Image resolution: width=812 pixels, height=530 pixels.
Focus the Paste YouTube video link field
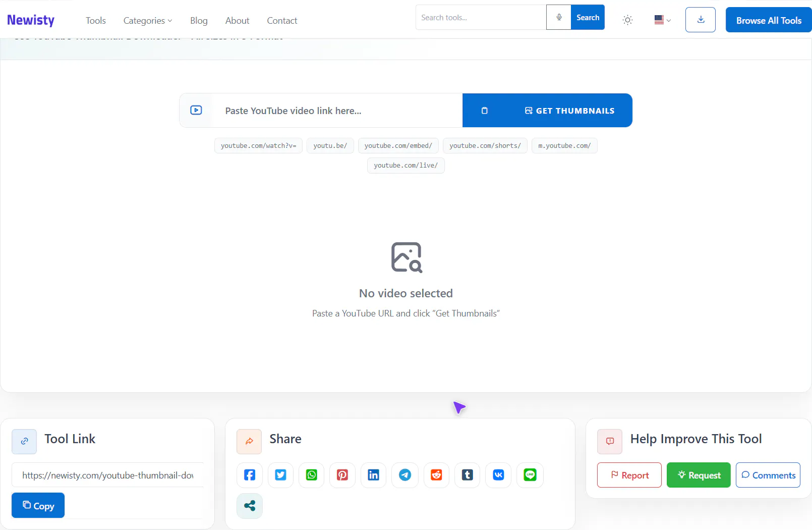pyautogui.click(x=336, y=111)
